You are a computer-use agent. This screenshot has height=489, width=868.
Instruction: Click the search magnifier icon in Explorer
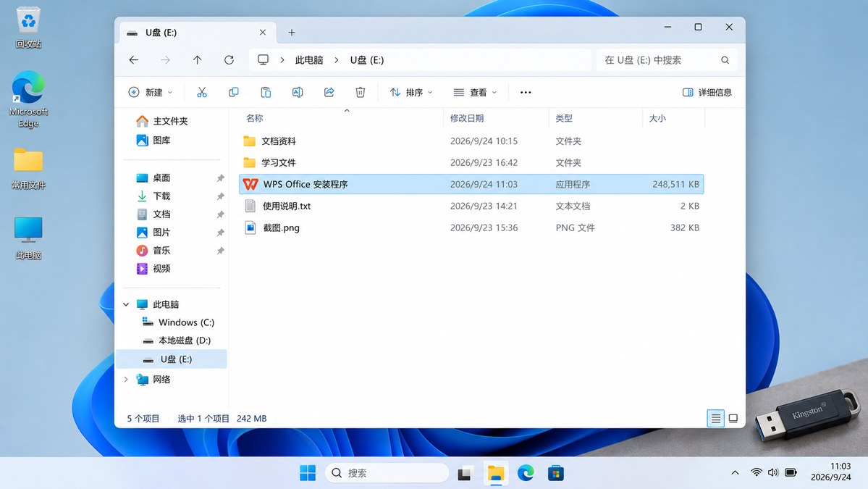click(x=725, y=60)
